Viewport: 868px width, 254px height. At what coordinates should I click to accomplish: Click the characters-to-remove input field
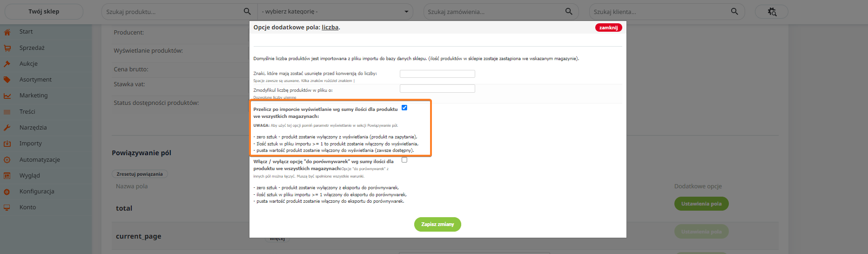point(437,74)
